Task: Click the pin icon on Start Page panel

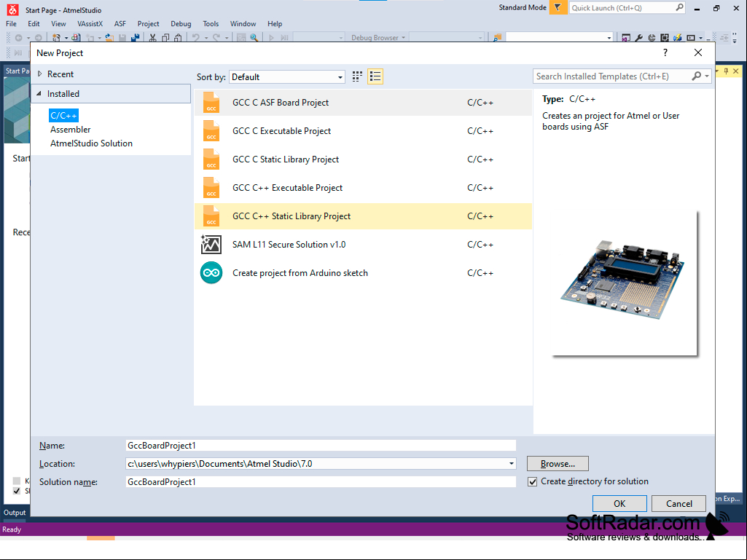Action: click(x=726, y=71)
